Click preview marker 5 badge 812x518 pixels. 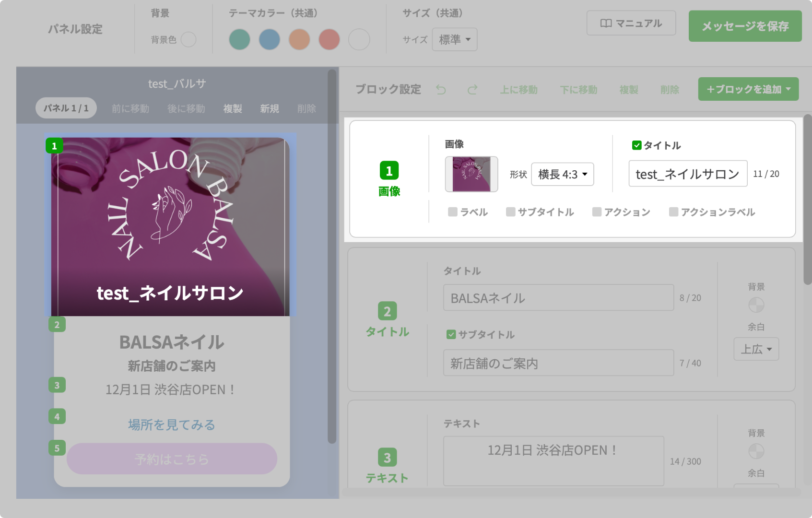click(57, 448)
